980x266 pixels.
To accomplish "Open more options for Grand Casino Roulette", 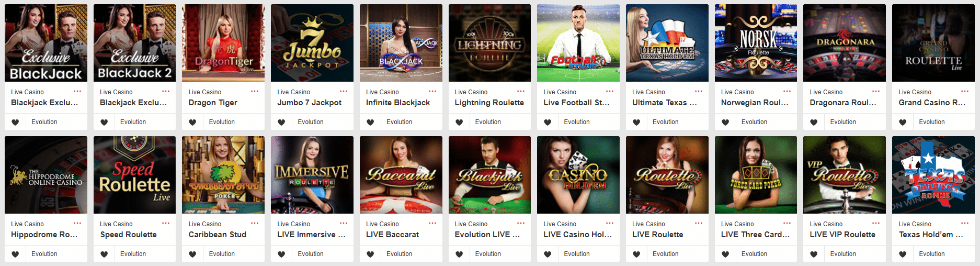I will 965,91.
